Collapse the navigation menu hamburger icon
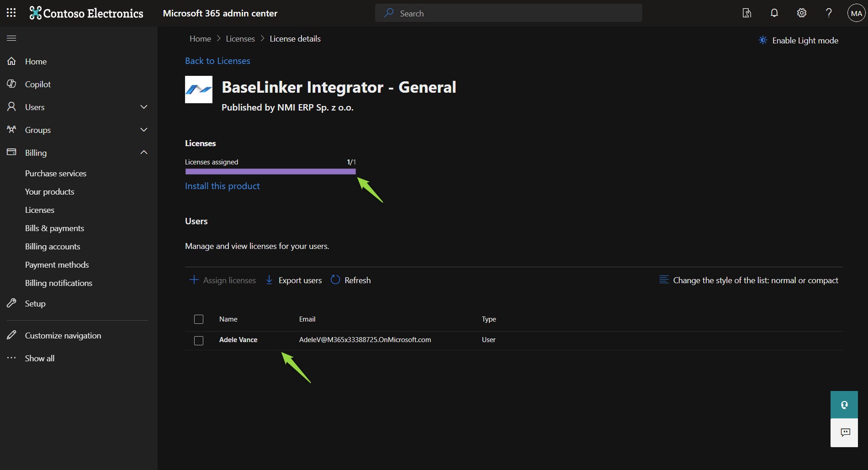Image resolution: width=868 pixels, height=470 pixels. pos(11,38)
